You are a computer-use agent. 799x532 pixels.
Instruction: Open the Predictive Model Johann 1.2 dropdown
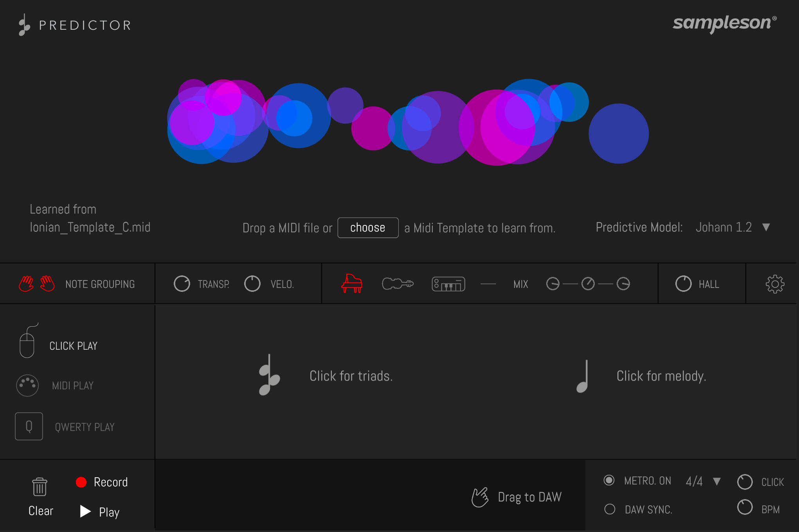coord(766,227)
